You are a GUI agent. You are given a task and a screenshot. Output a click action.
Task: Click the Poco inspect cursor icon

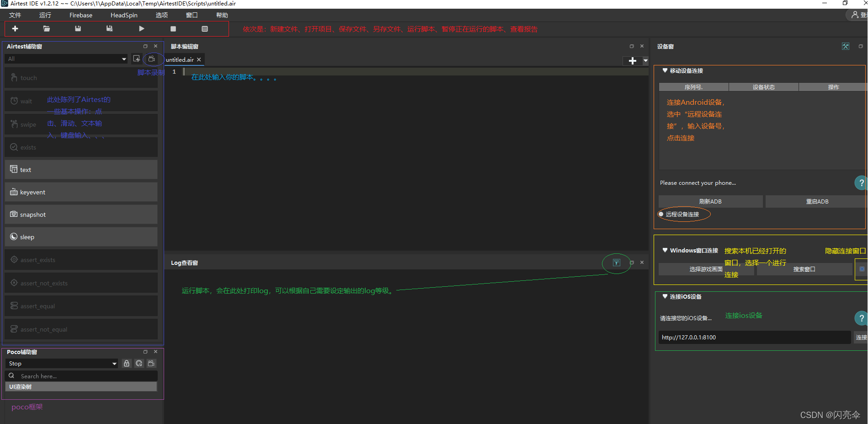pos(139,363)
